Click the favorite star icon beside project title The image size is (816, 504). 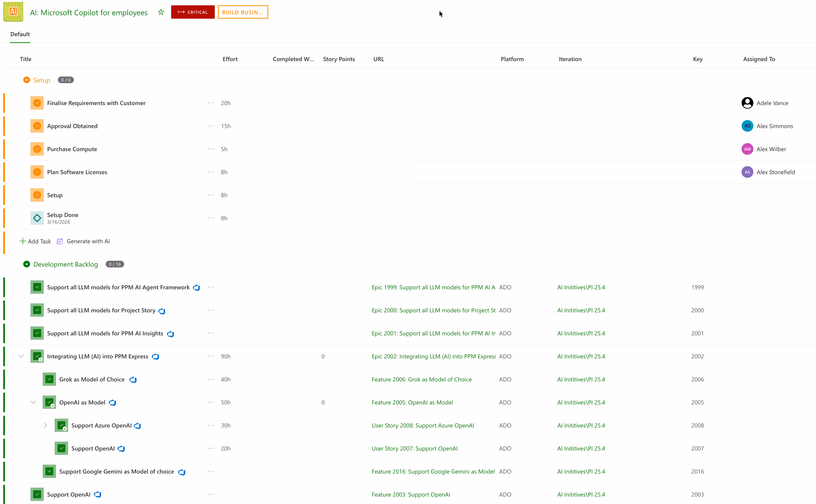point(161,12)
